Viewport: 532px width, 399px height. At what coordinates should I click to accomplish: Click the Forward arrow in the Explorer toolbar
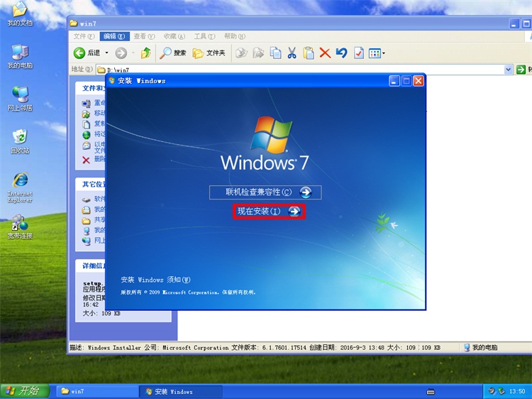(121, 53)
